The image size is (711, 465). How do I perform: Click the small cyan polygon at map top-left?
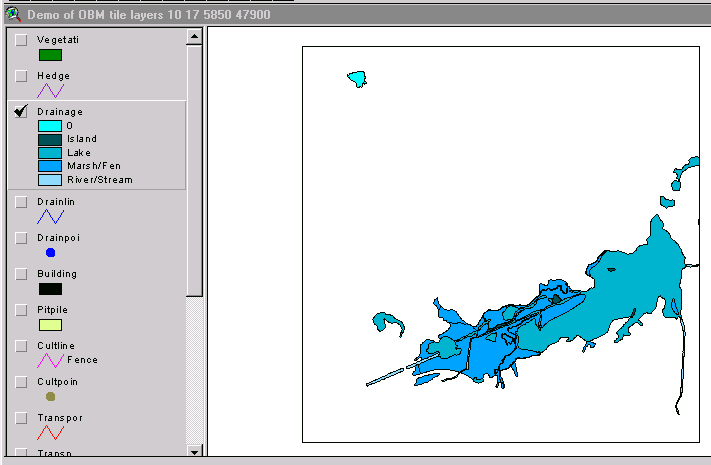(358, 78)
